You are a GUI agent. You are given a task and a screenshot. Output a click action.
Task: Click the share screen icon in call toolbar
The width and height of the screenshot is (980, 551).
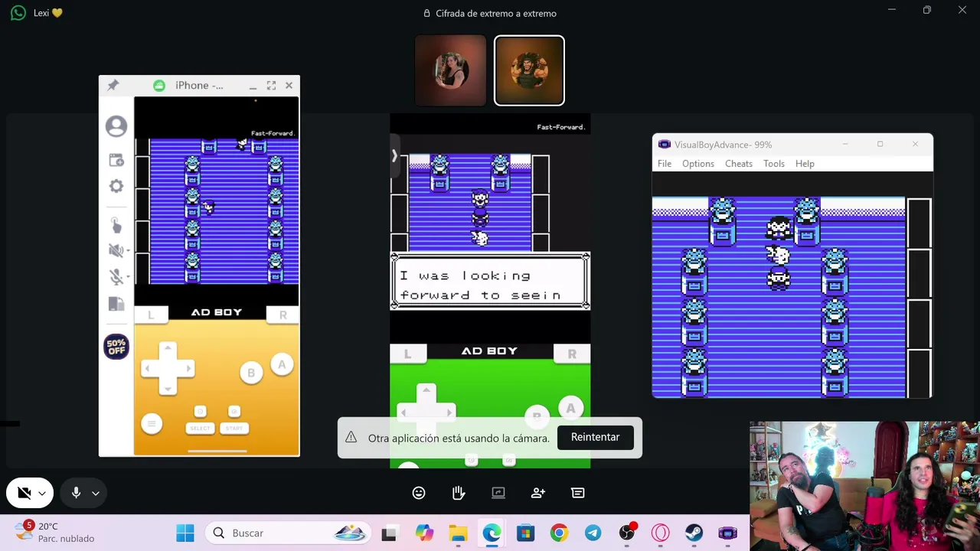[x=498, y=494]
